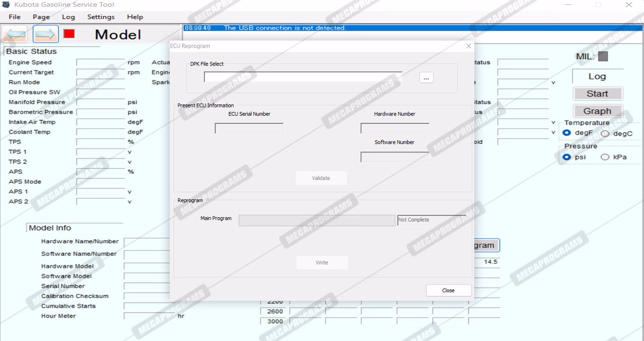Screen dimensions: 644x341
Task: Open the Settings menu
Action: pos(101,17)
